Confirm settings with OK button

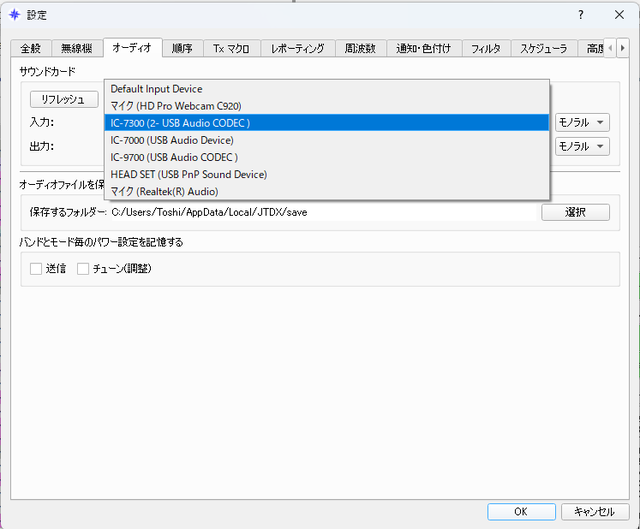[521, 511]
